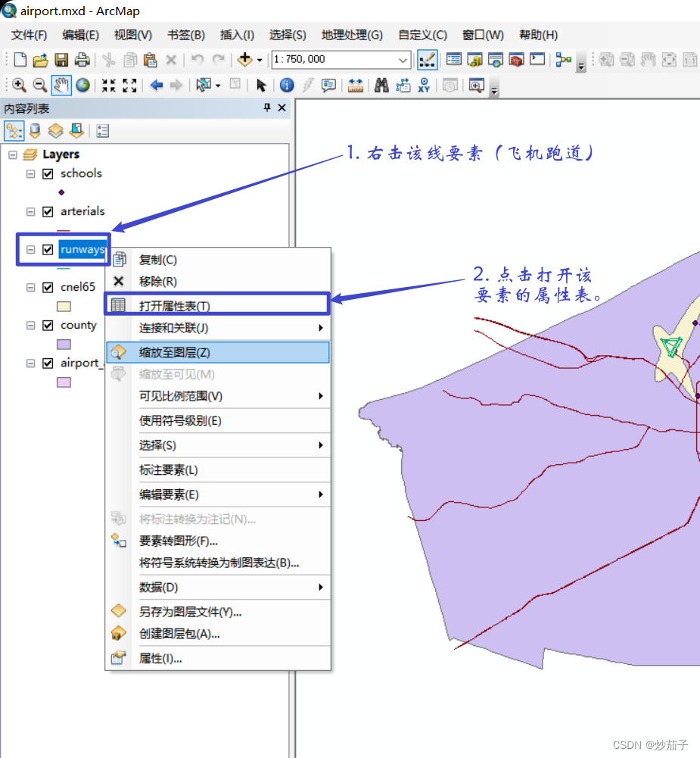Choose 打开属性表(T) from context menu

click(217, 305)
